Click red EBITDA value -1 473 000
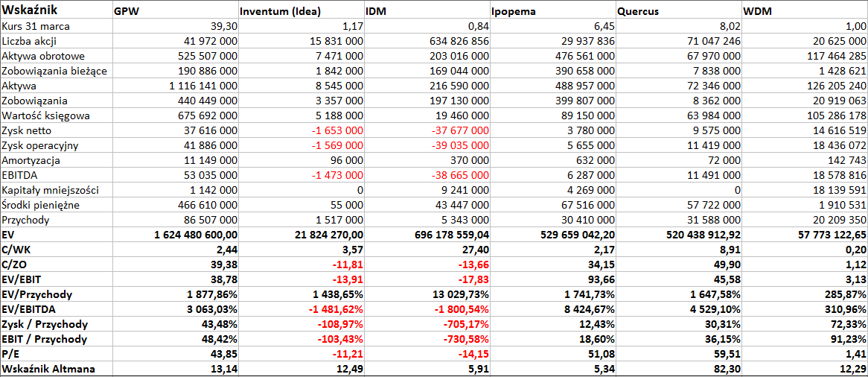 pyautogui.click(x=337, y=176)
